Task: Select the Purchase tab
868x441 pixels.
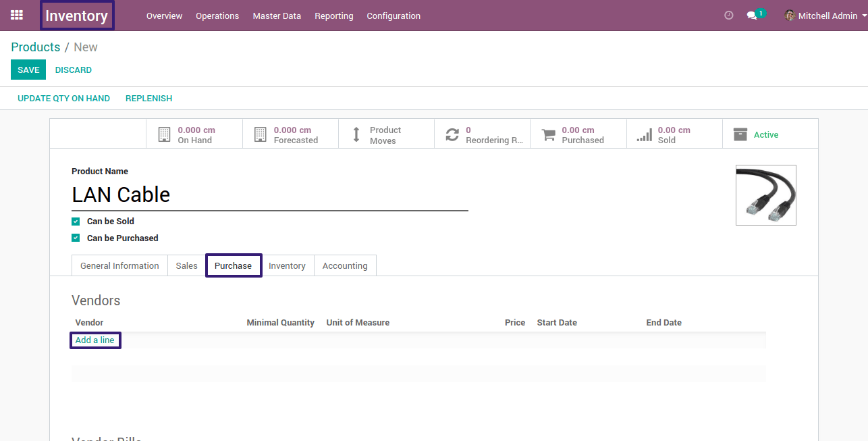Action: [233, 265]
